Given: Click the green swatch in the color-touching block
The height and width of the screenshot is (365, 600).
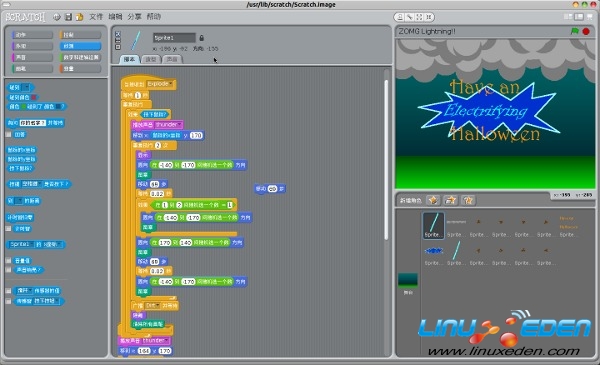Looking at the screenshot, I should click(x=24, y=106).
